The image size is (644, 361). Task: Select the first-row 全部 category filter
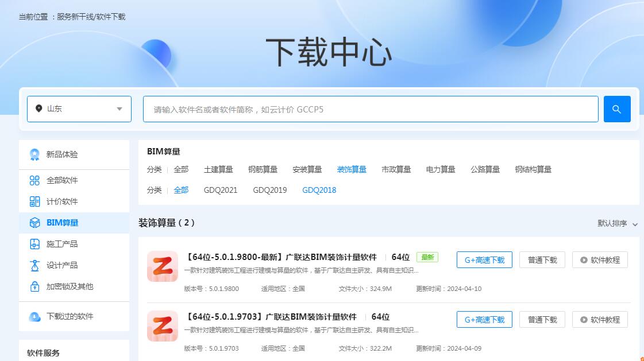tap(181, 169)
